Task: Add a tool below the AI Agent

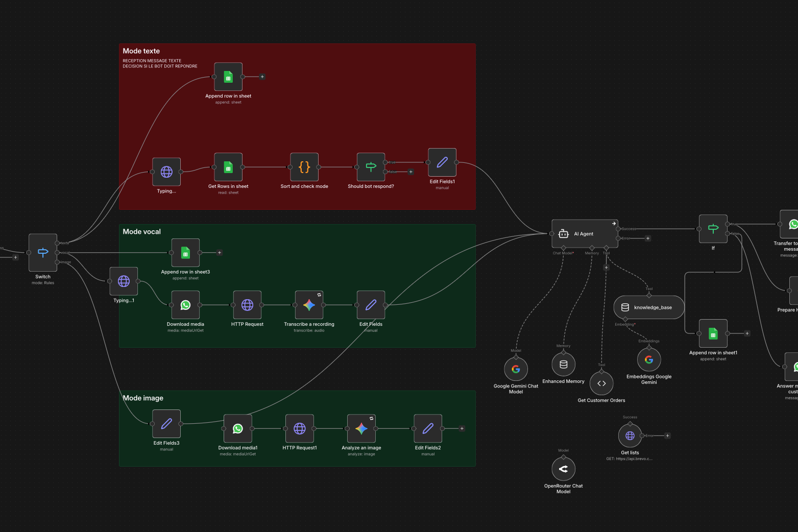Action: pyautogui.click(x=607, y=268)
